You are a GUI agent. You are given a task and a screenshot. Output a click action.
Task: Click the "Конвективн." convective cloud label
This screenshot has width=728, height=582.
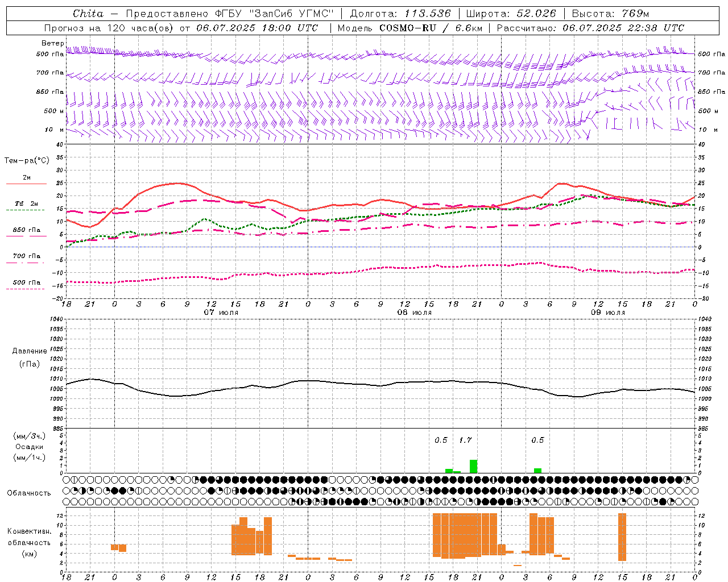pyautogui.click(x=30, y=531)
